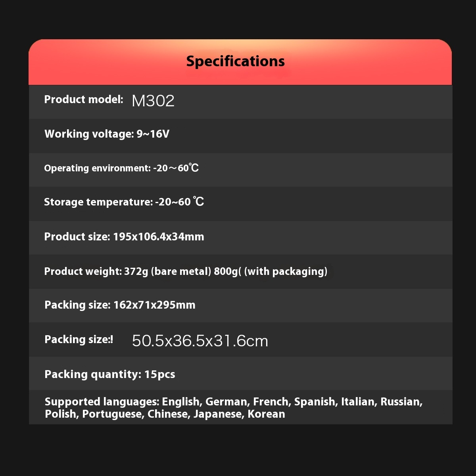Select the Product size 195x106.4x34mm text
476x476 pixels.
[124, 237]
